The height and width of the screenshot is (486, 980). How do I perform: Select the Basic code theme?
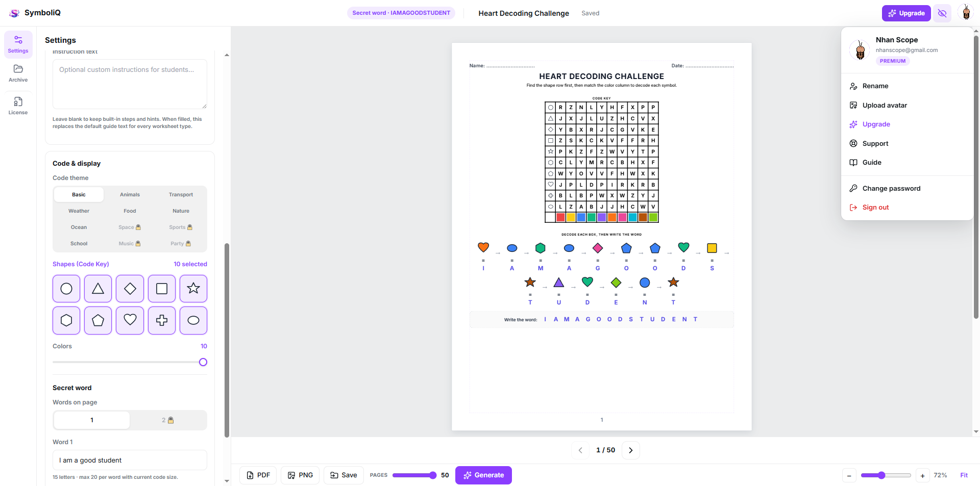pyautogui.click(x=79, y=194)
